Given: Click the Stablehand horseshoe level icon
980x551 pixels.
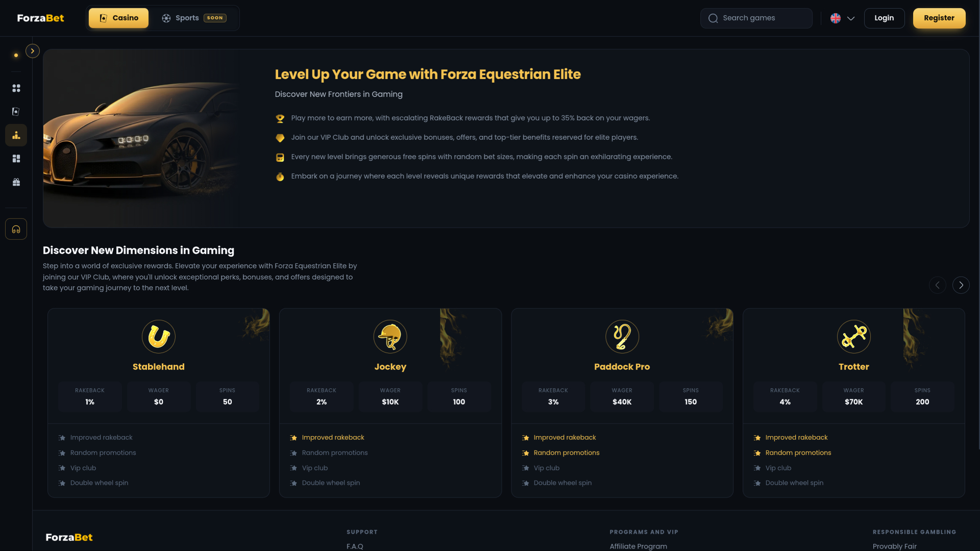Looking at the screenshot, I should [x=159, y=337].
